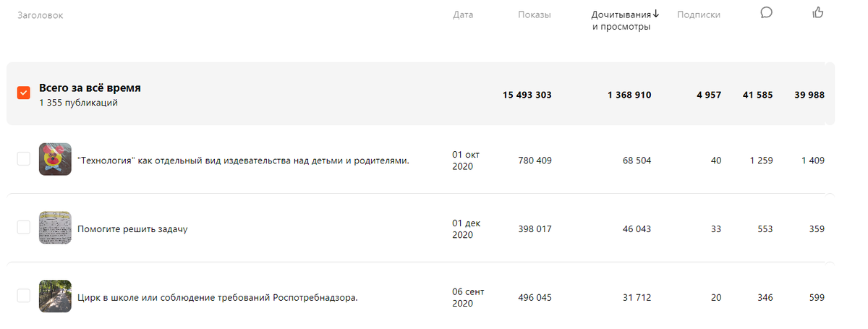The height and width of the screenshot is (329, 868).
Task: Open the math task article thumbnail
Action: [55, 228]
